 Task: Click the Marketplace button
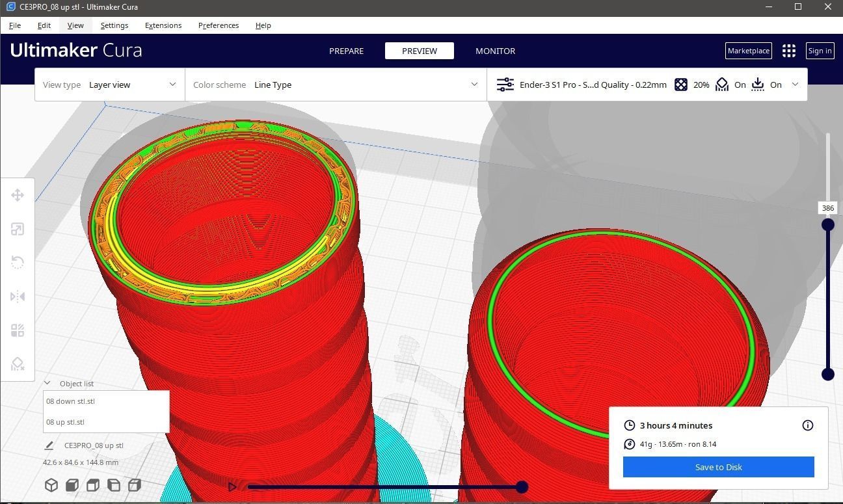coord(748,51)
